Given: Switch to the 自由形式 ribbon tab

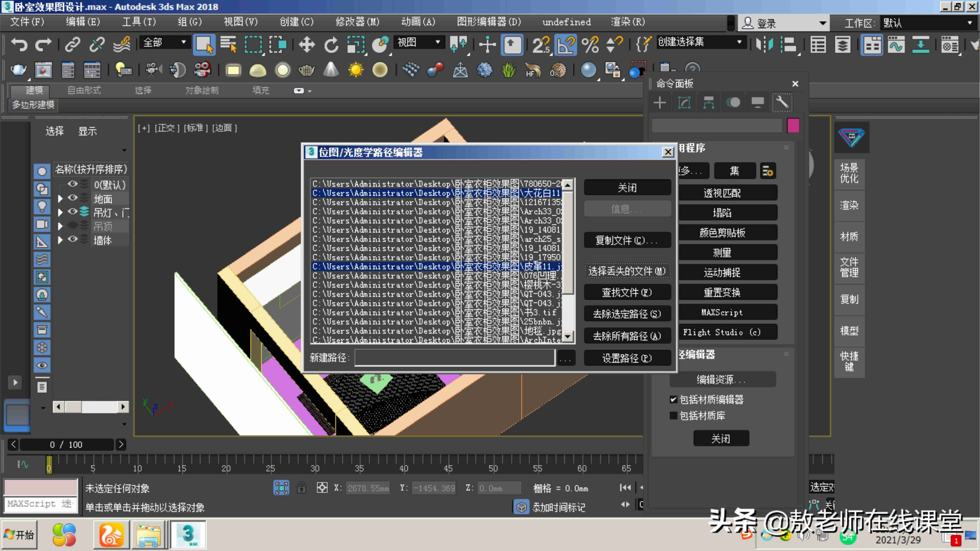Looking at the screenshot, I should (x=84, y=90).
